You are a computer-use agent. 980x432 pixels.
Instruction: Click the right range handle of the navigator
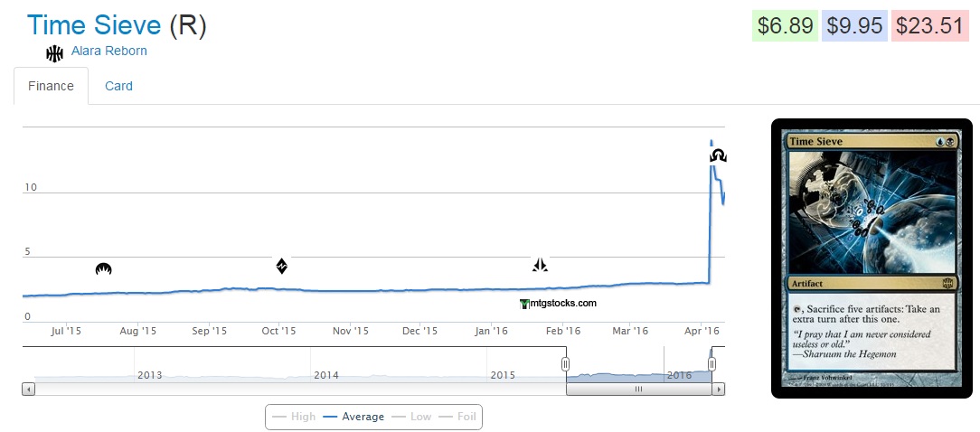pyautogui.click(x=712, y=364)
